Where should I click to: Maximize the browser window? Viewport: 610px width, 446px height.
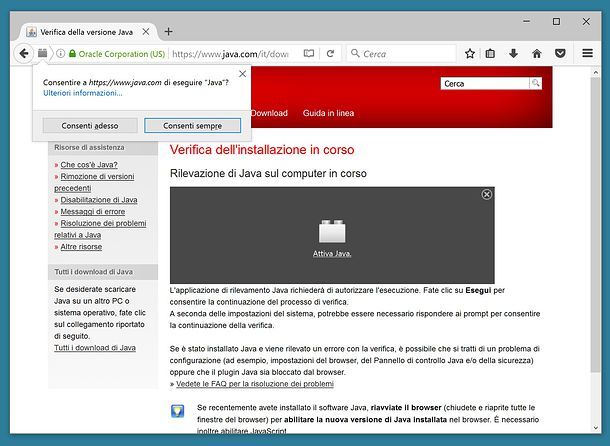pyautogui.click(x=556, y=21)
